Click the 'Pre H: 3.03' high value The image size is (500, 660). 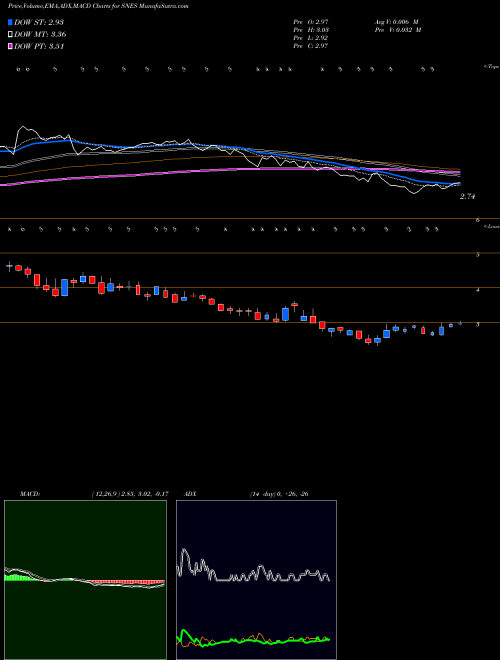[x=311, y=30]
